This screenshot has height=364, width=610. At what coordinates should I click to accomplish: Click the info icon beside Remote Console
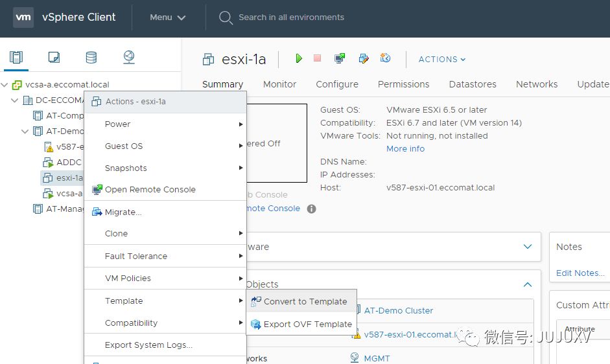(312, 209)
